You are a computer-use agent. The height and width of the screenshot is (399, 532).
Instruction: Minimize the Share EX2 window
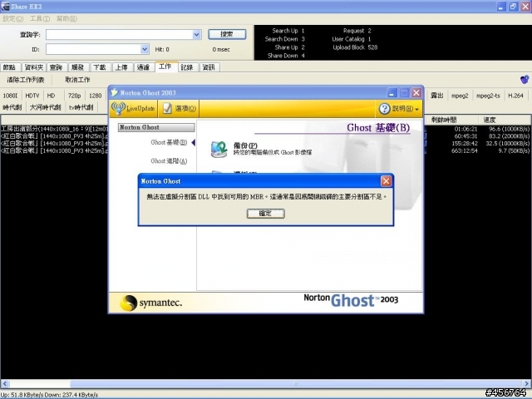point(501,7)
